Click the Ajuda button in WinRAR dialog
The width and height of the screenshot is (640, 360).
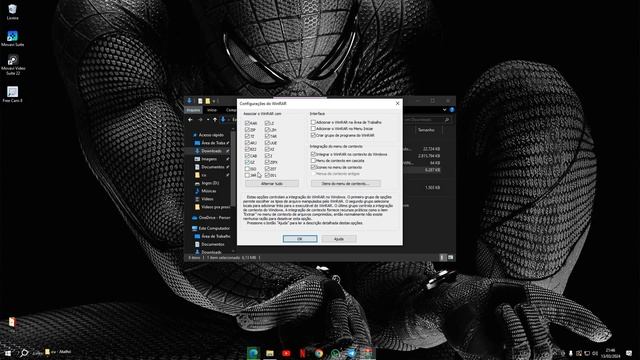click(x=339, y=239)
